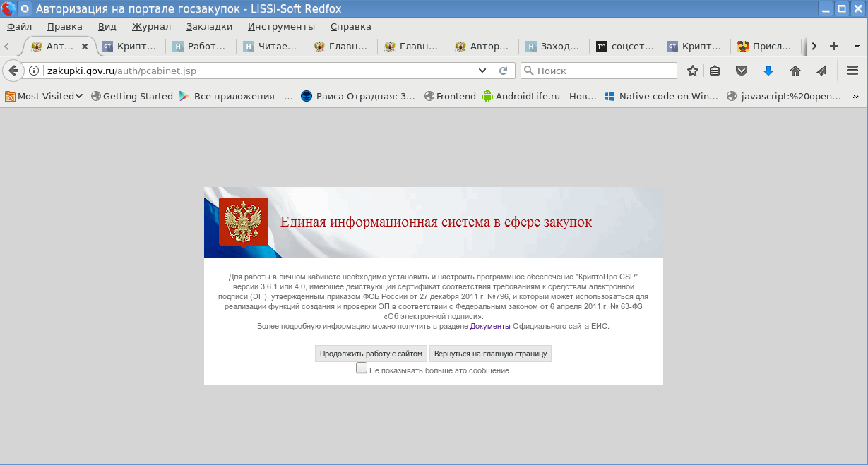Open the hamburger menu icon
868x465 pixels.
pos(852,71)
